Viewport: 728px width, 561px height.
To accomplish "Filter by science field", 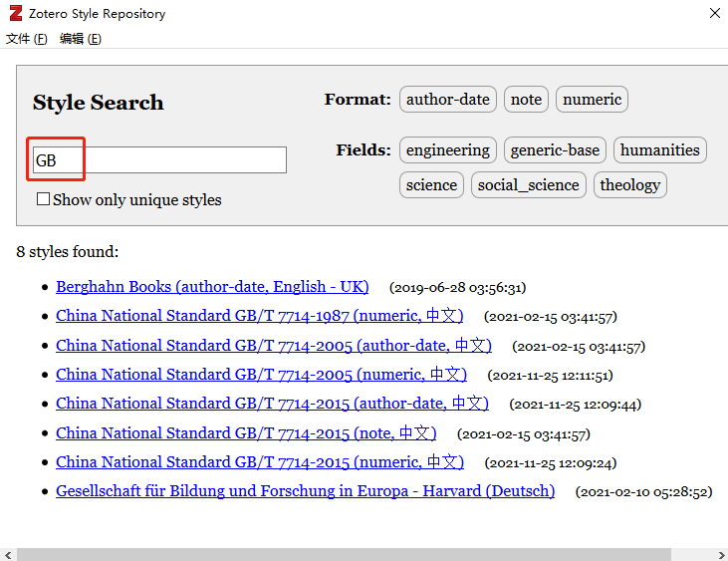I will [x=431, y=184].
